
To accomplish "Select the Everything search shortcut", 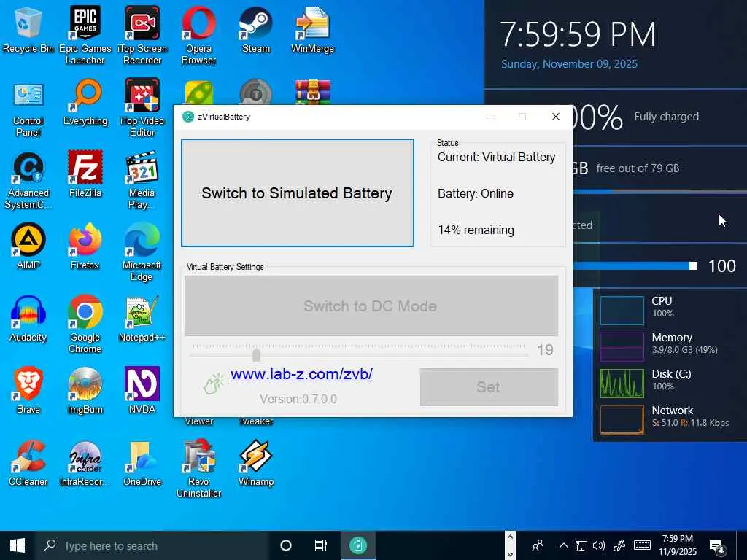I will point(85,104).
